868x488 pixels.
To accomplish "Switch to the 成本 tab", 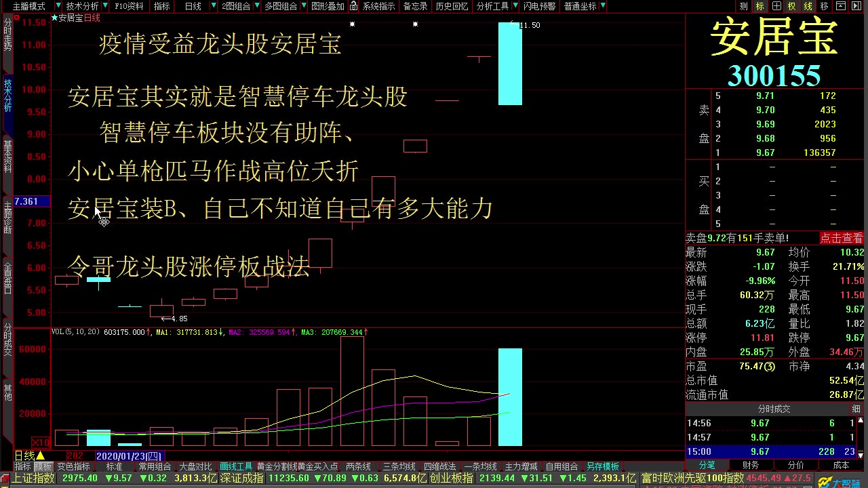I will (841, 465).
